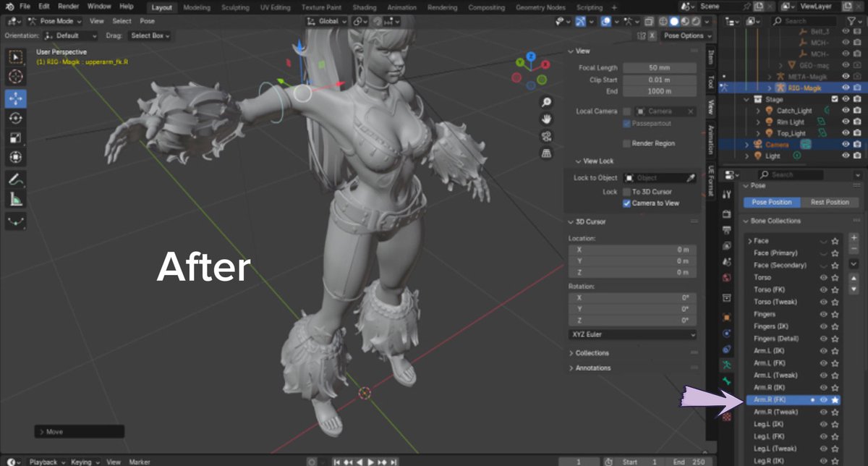This screenshot has width=868, height=466.
Task: Click the eyedropper next to Lock to Object
Action: (x=691, y=178)
